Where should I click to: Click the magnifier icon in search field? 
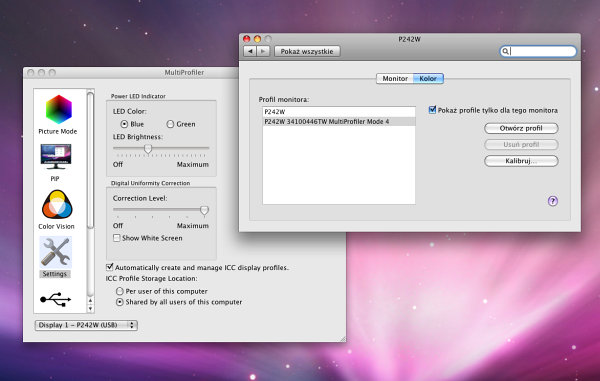point(505,51)
